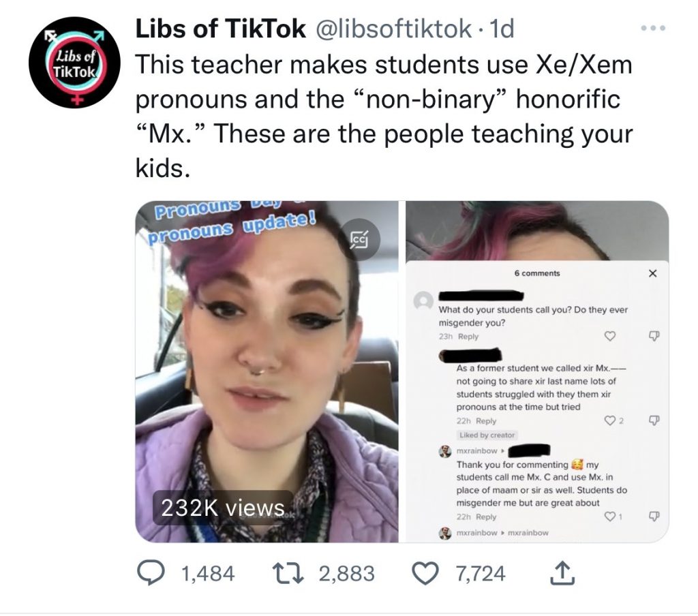Open the tweet's three-dot more options menu
Image resolution: width=698 pixels, height=616 pixels.
click(x=653, y=28)
